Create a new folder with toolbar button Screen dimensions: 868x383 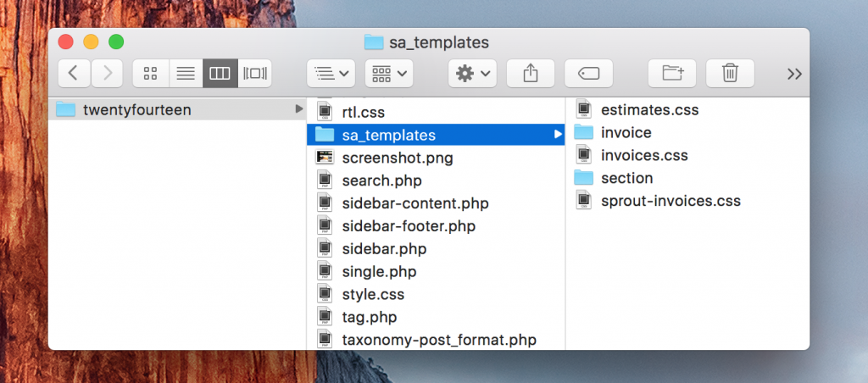pos(672,73)
